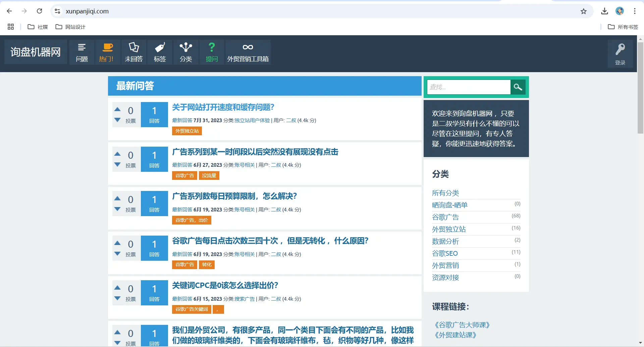This screenshot has width=644, height=347.
Task: Open 提问 navigation item
Action: 212,52
